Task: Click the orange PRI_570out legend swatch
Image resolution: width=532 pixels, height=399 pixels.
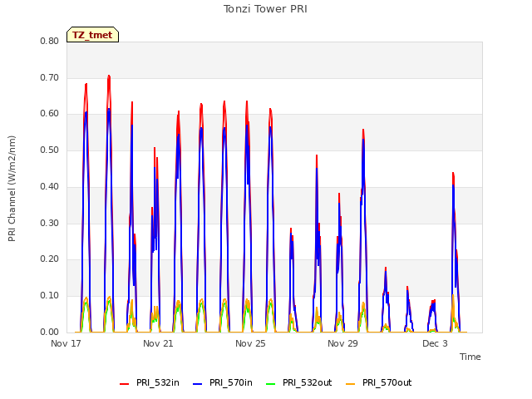Action: [351, 383]
